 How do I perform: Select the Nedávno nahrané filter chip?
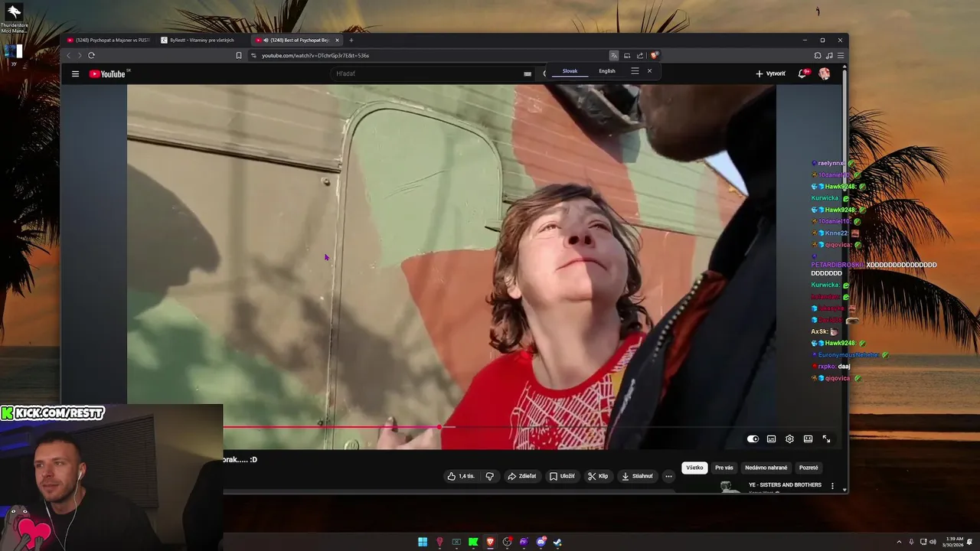pyautogui.click(x=766, y=468)
